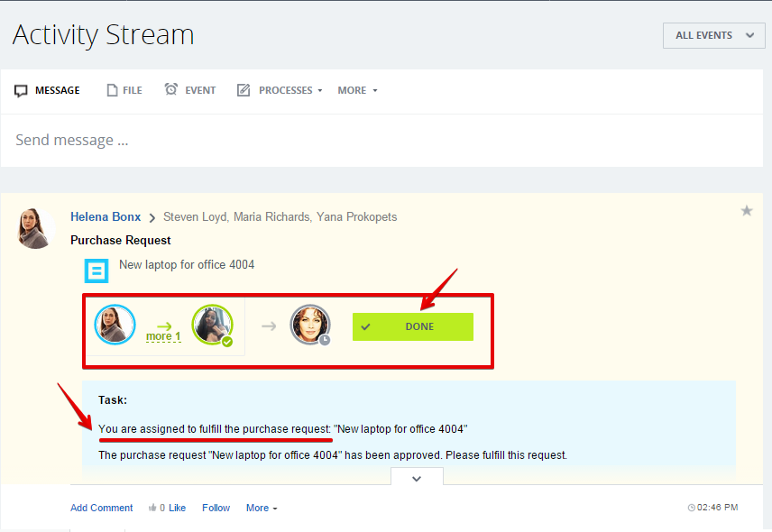
Task: Select the MESSAGE tab
Action: [47, 90]
